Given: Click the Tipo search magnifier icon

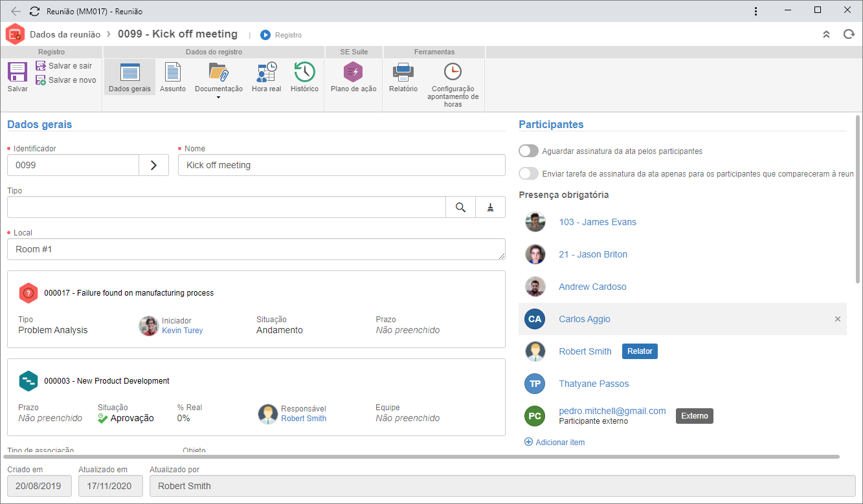Looking at the screenshot, I should click(x=461, y=207).
